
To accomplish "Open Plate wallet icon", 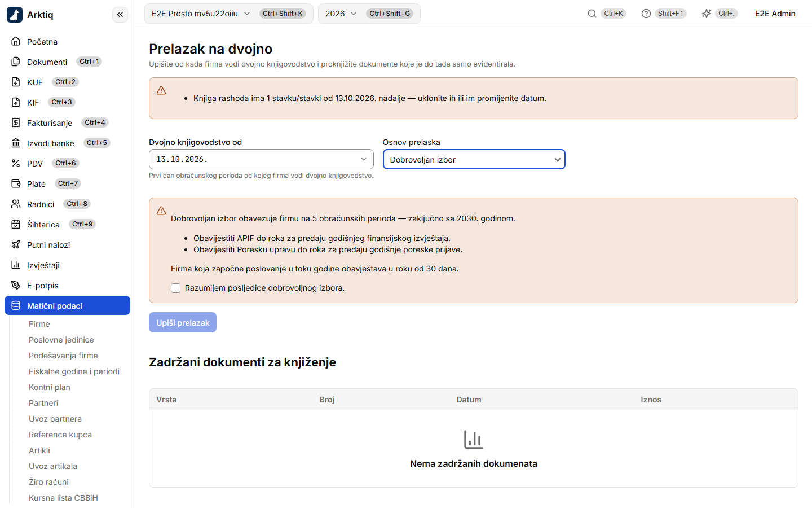I will [16, 183].
